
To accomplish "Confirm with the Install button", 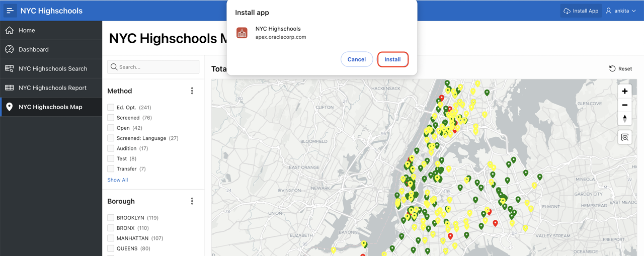I will [x=392, y=59].
